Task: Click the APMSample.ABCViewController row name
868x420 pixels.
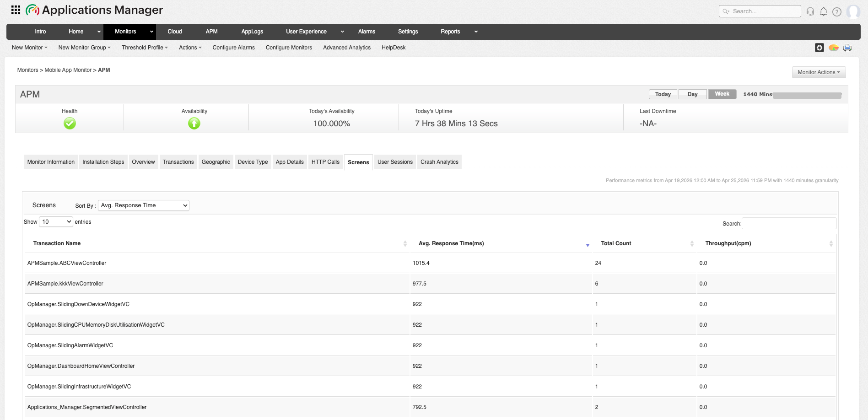Action: point(67,263)
